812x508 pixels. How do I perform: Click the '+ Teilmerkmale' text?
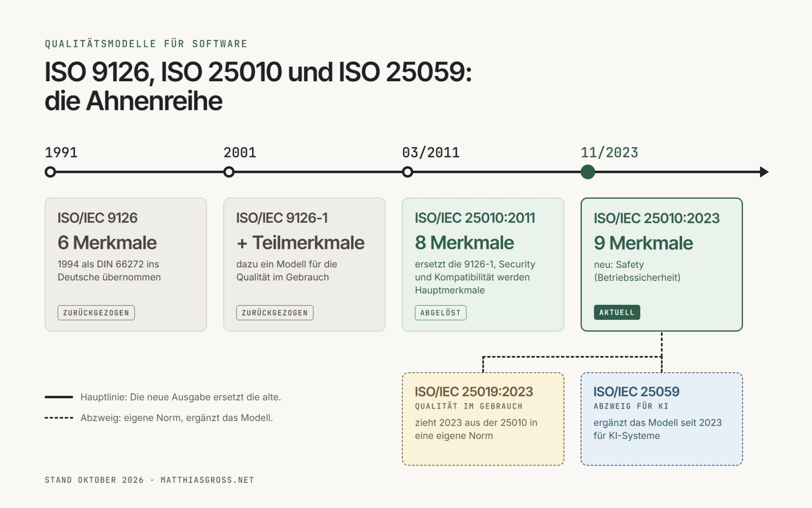coord(300,243)
